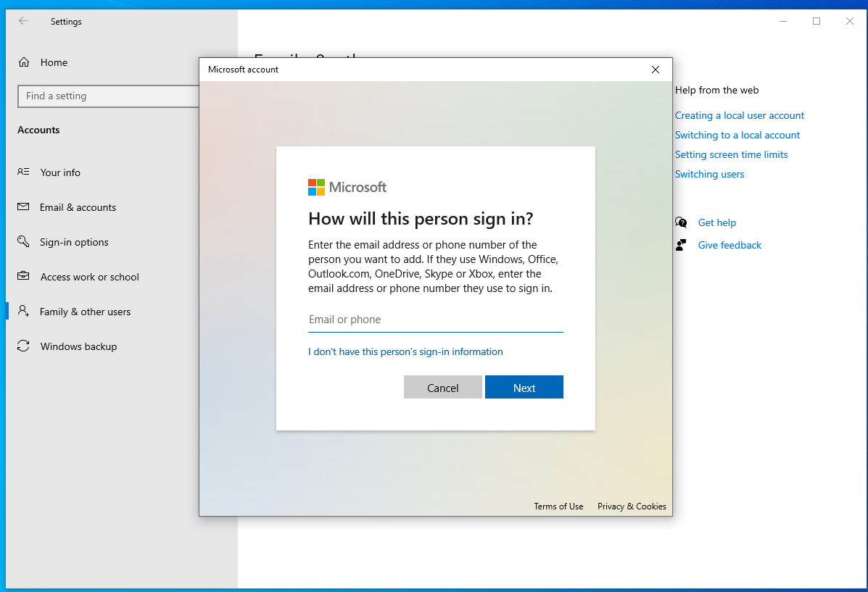This screenshot has width=868, height=592.
Task: Click the Microsoft account dialog title
Action: tap(244, 70)
